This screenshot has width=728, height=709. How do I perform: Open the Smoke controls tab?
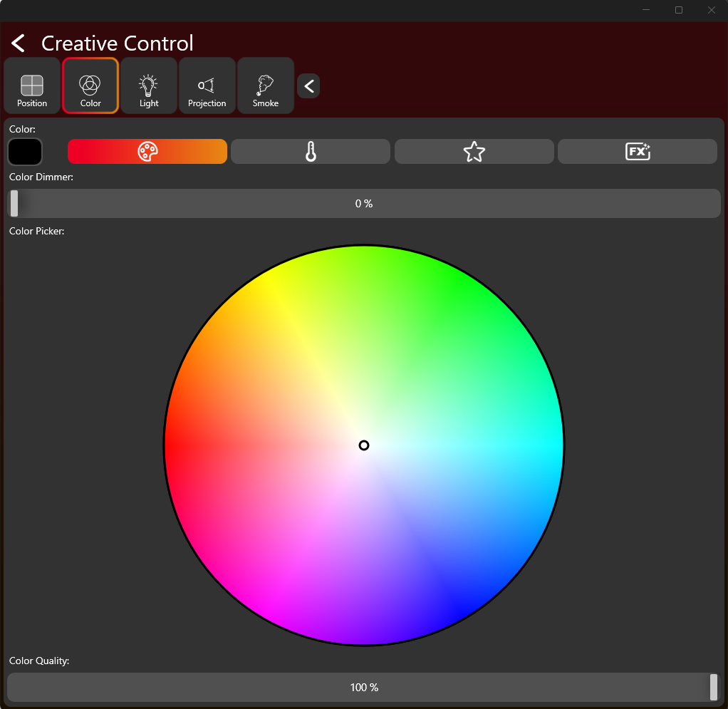click(x=266, y=86)
